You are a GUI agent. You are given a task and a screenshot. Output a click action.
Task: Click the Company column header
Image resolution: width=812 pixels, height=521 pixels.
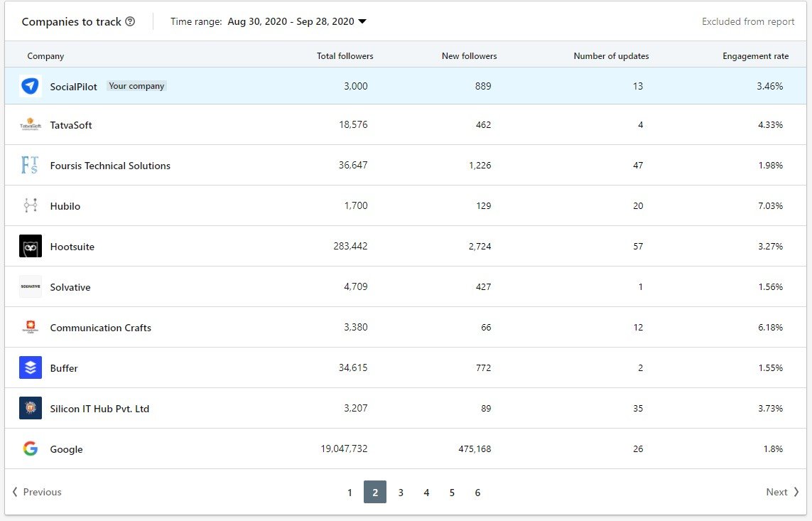tap(45, 56)
